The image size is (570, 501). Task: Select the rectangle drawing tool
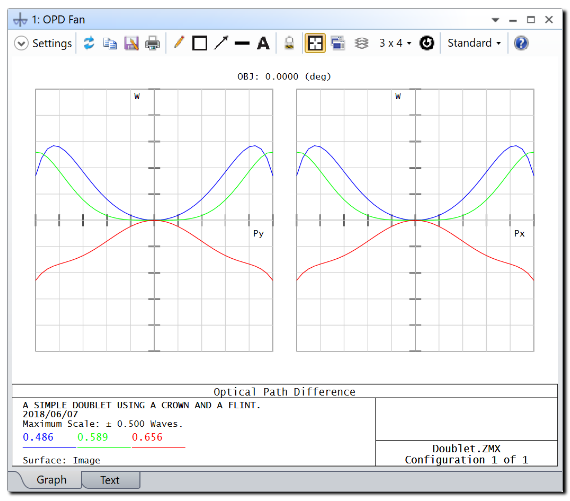click(200, 43)
